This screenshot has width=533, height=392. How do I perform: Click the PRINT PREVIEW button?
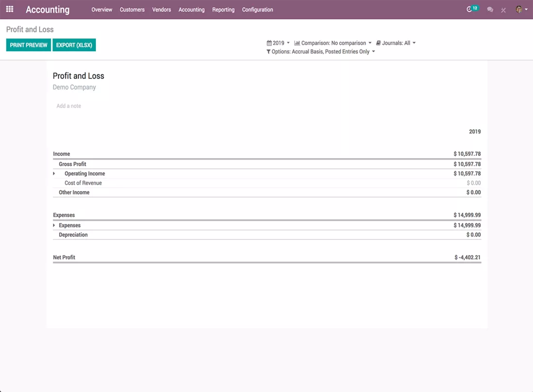[29, 45]
